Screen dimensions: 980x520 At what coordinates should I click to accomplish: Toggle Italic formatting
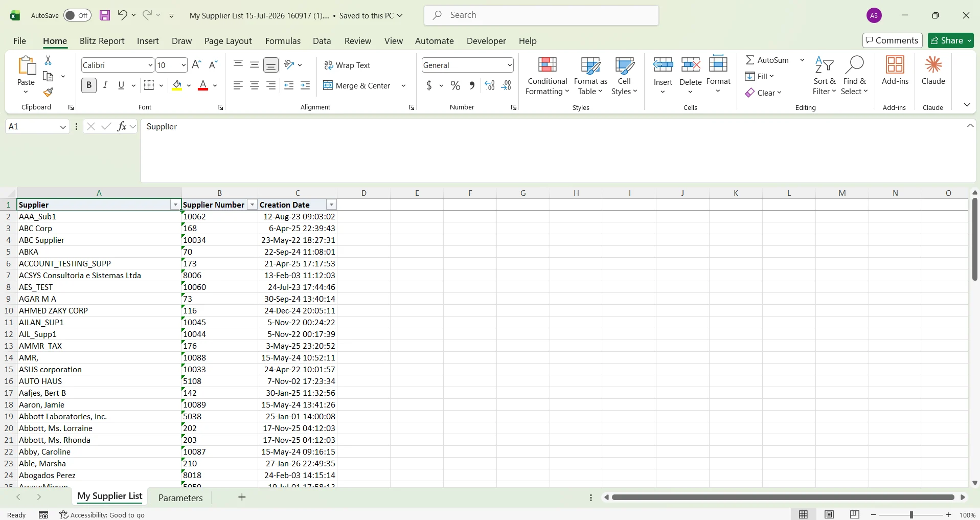(105, 85)
